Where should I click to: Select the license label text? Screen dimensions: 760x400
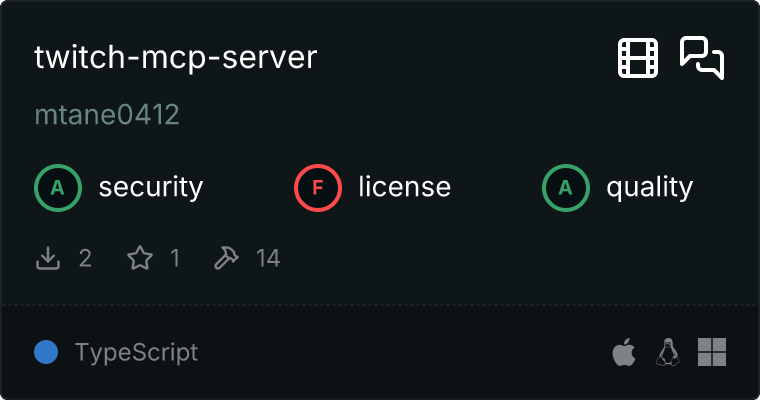[x=404, y=187]
